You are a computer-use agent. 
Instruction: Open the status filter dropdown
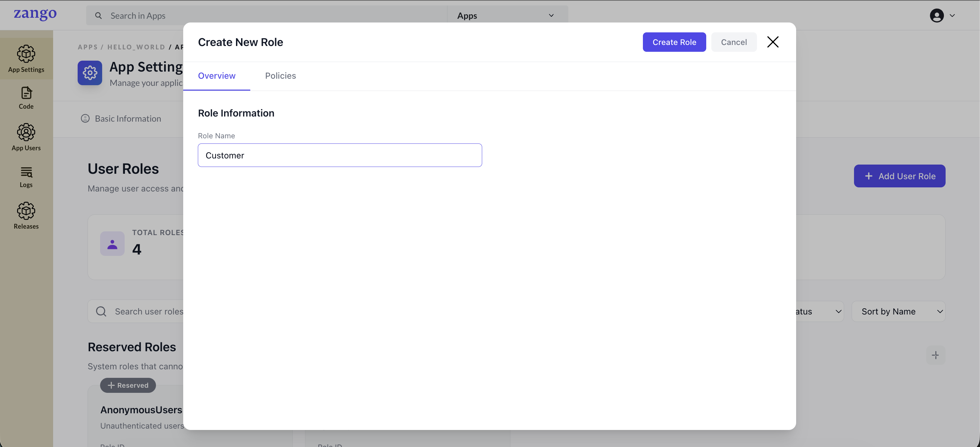tap(820, 311)
